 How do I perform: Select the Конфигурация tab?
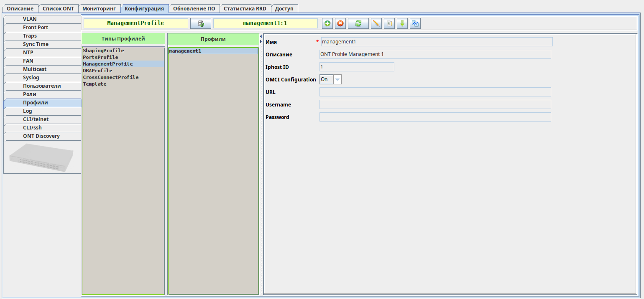(144, 8)
